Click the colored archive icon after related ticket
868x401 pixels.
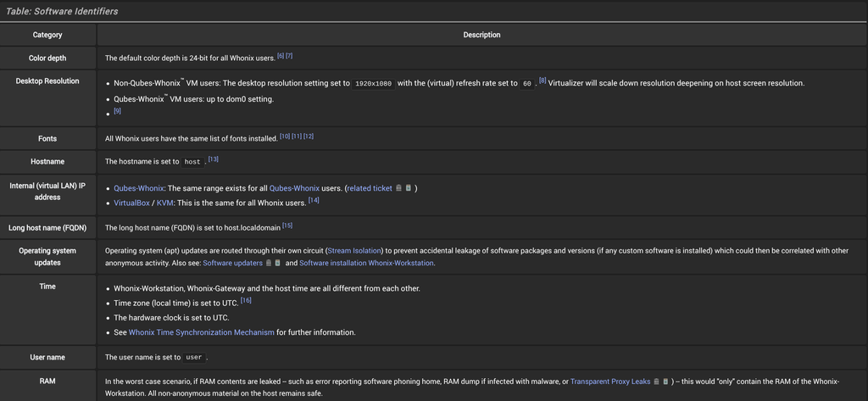409,188
